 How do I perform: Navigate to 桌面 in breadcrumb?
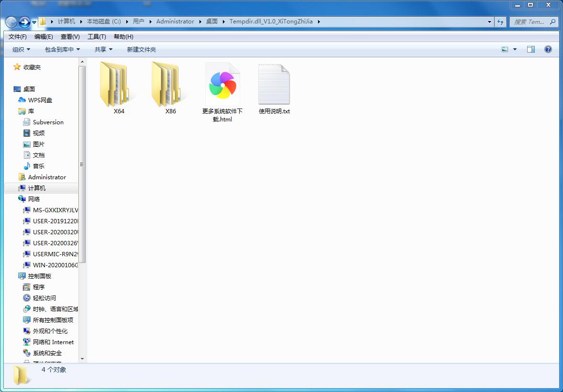click(212, 22)
